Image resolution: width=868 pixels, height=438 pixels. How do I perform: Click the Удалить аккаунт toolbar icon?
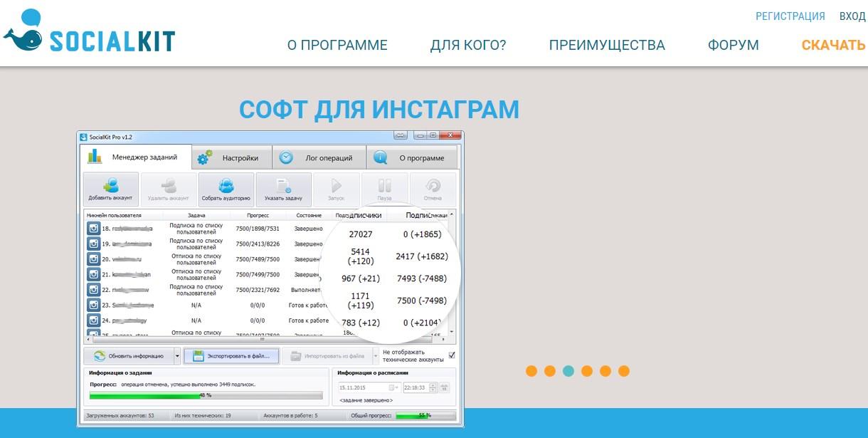pos(169,186)
